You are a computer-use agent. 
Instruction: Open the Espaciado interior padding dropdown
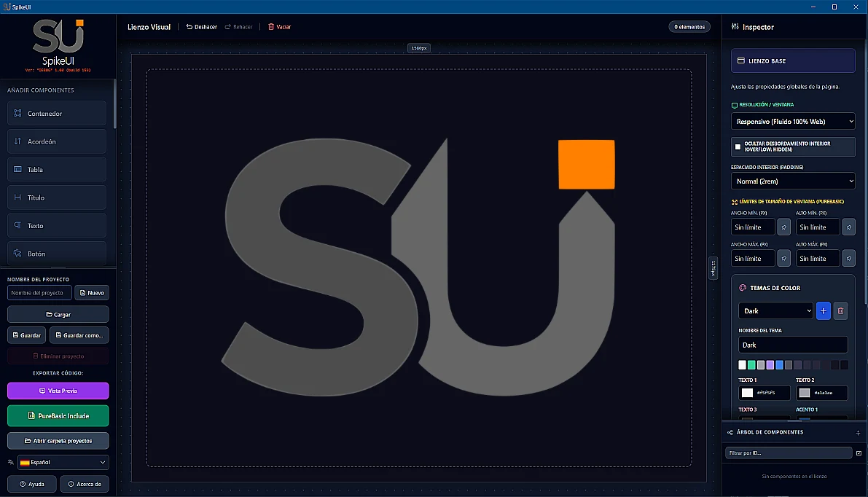(793, 181)
